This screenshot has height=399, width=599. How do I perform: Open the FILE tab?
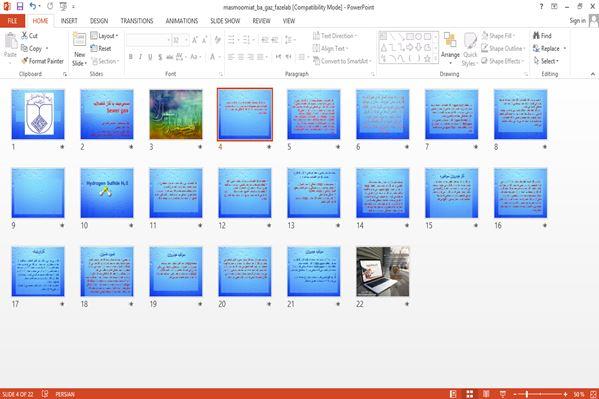[12, 21]
